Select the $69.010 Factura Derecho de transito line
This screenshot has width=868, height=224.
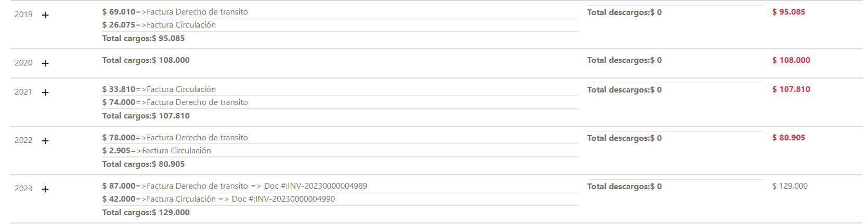pos(175,12)
